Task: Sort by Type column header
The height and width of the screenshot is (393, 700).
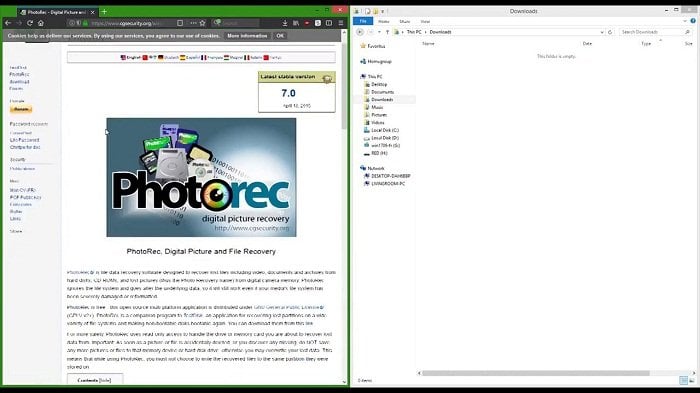Action: coord(646,44)
